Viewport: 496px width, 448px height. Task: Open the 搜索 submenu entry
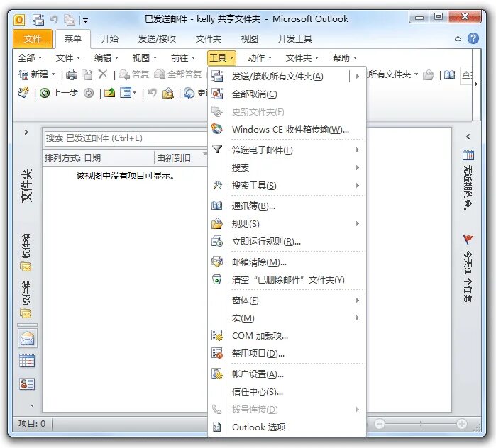[287, 167]
